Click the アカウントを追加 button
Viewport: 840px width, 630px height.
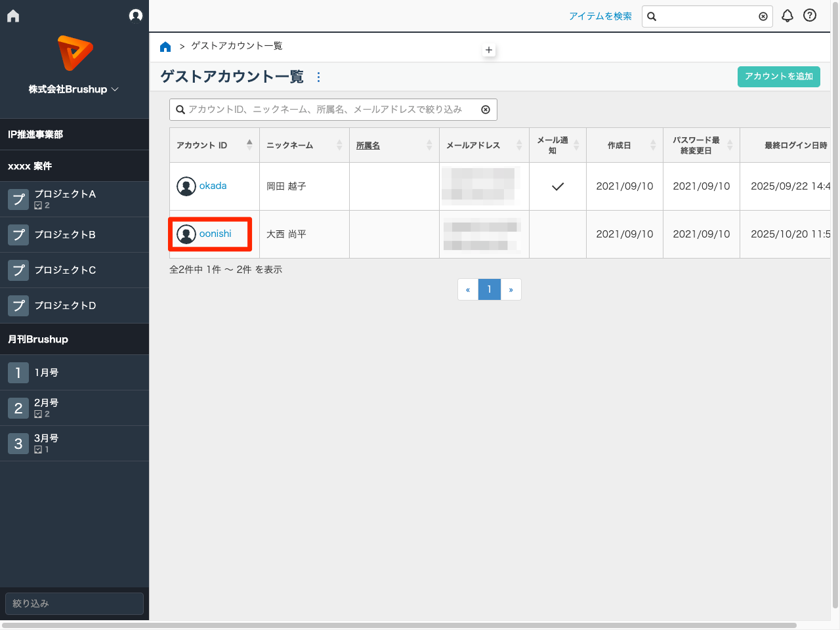click(x=778, y=77)
